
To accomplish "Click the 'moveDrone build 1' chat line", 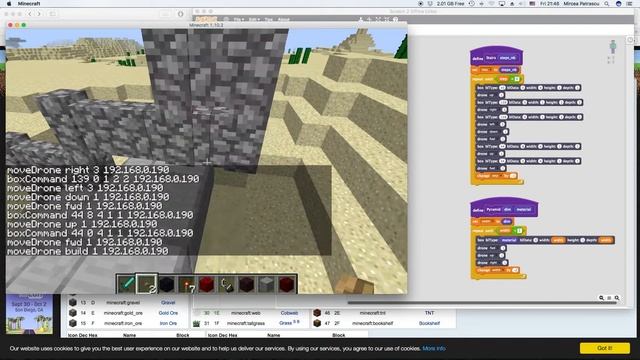I will tap(88, 251).
